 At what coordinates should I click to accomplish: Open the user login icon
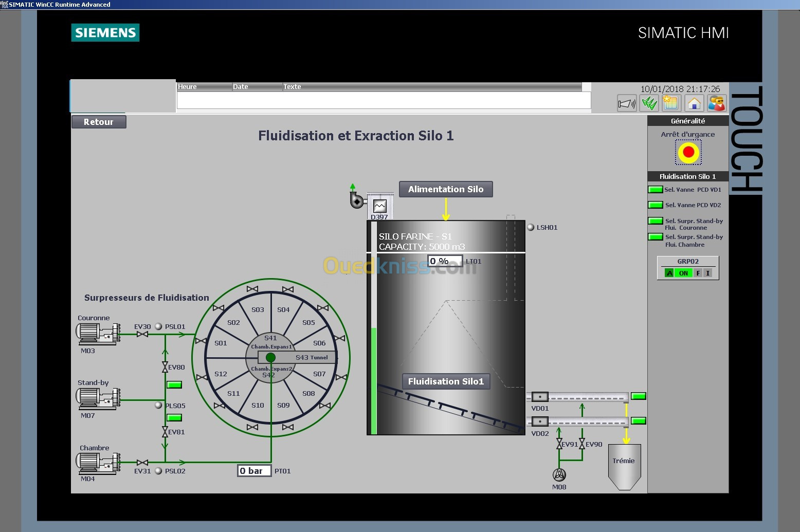pos(717,103)
